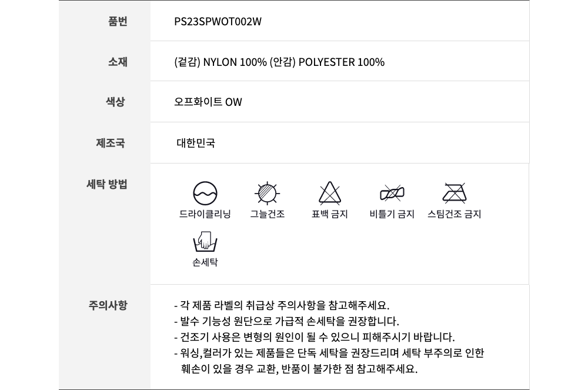Select the 그늘건조 caption text
The image size is (588, 390).
[x=268, y=214]
